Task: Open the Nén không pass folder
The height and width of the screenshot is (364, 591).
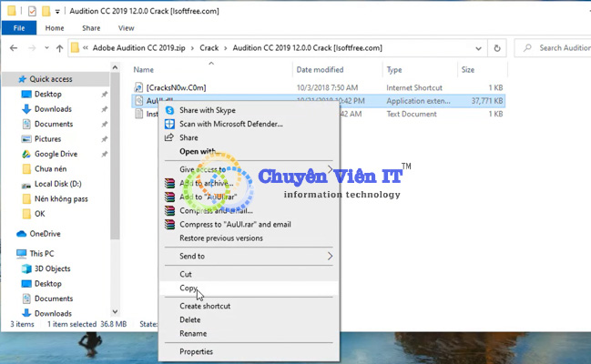Action: tap(61, 199)
